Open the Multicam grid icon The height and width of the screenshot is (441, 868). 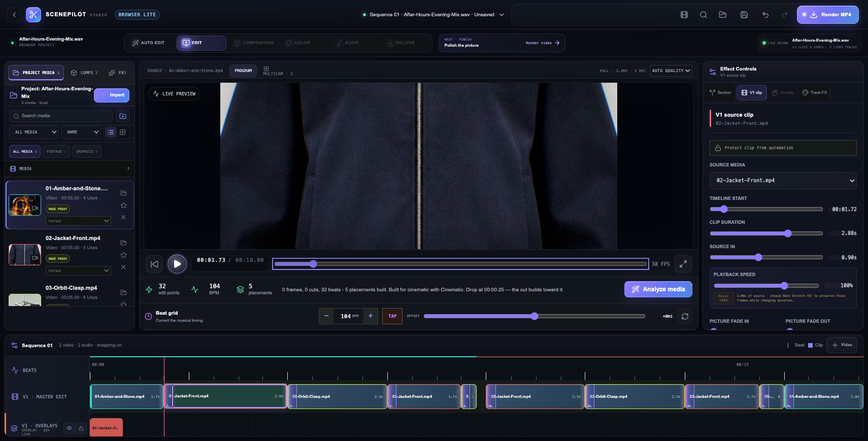tap(266, 69)
